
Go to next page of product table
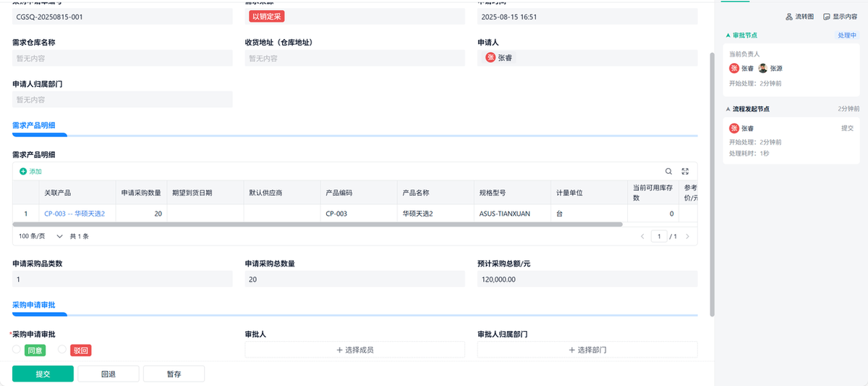coord(687,236)
